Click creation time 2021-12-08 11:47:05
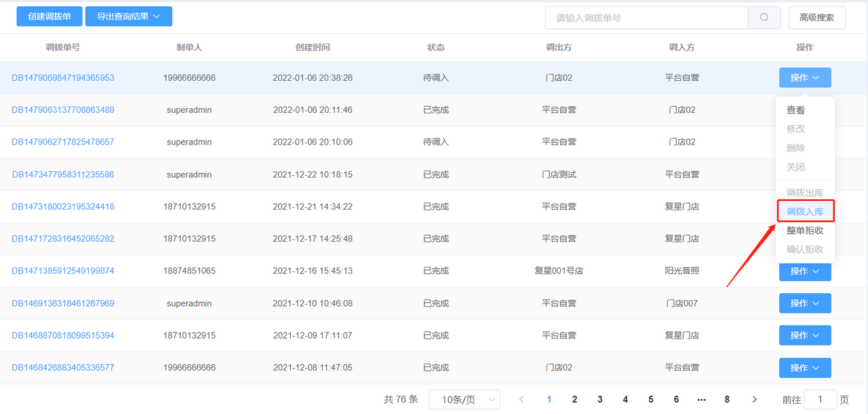The height and width of the screenshot is (414, 868). pos(313,368)
